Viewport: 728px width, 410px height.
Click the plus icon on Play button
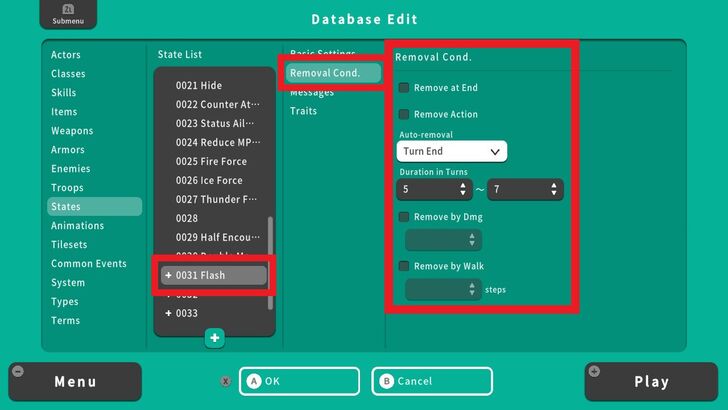click(x=595, y=372)
